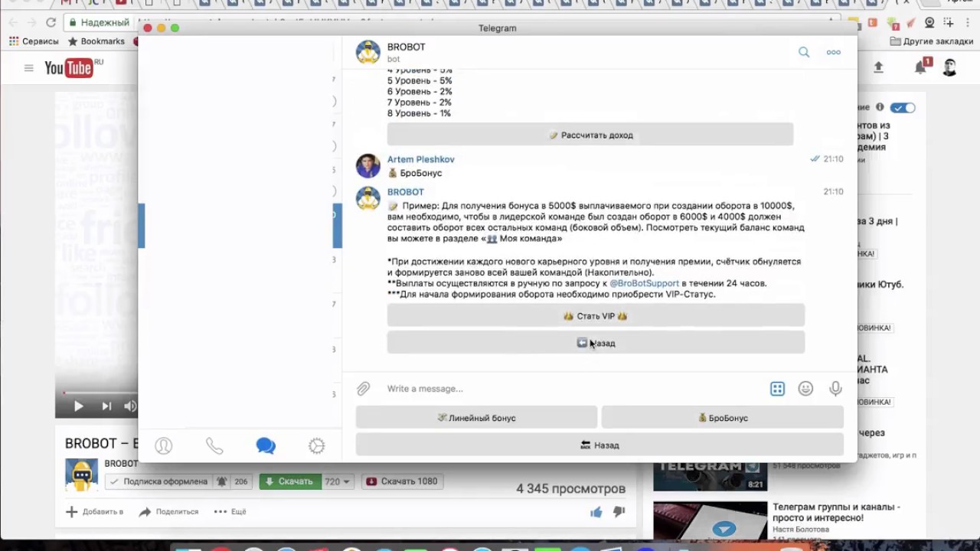Click Chrome back arrow

point(13,22)
